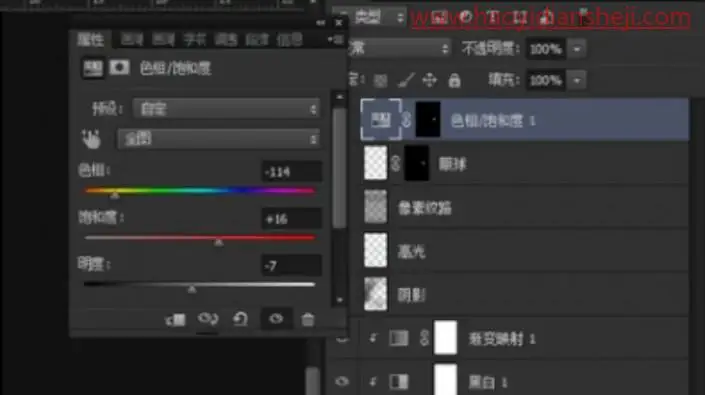Lock transparent pixels icon in Layers panel
The height and width of the screenshot is (395, 705).
click(380, 81)
